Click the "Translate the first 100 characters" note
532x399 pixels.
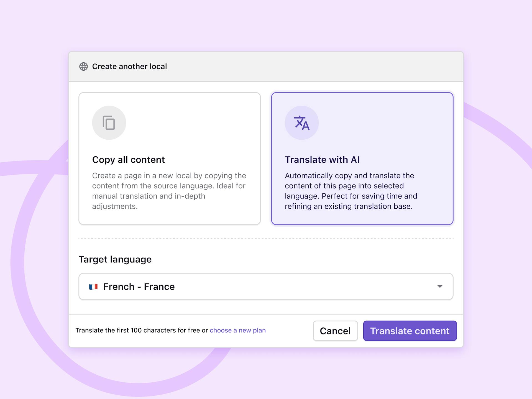point(141,330)
